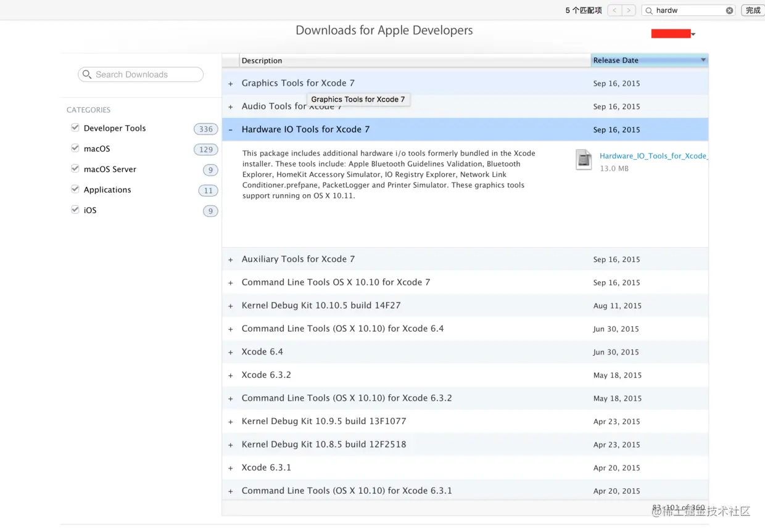Viewport: 765px width, 532px height.
Task: Sort by the Description column header
Action: click(x=415, y=60)
